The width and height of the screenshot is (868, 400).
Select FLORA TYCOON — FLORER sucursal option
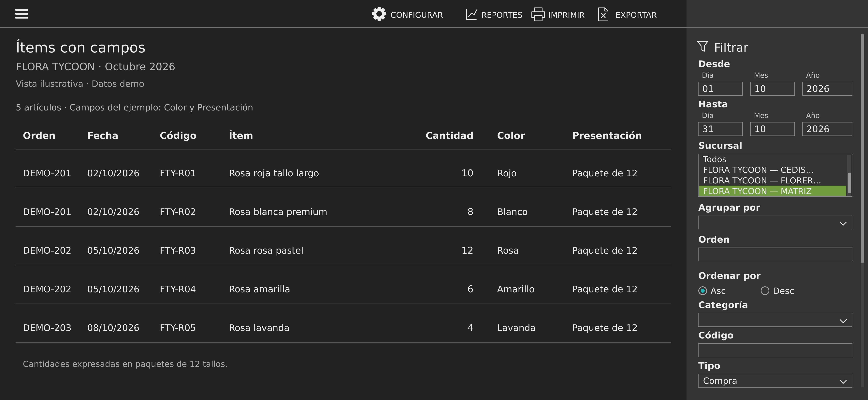(x=773, y=181)
